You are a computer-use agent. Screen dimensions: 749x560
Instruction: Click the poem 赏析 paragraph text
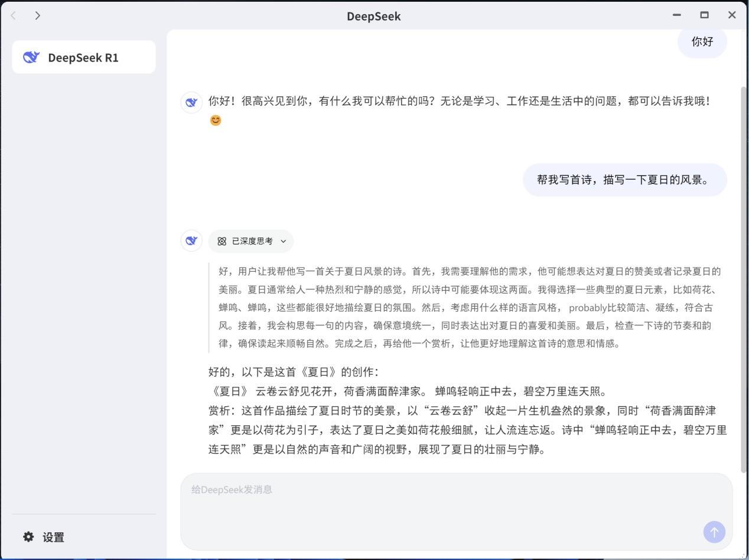(467, 429)
